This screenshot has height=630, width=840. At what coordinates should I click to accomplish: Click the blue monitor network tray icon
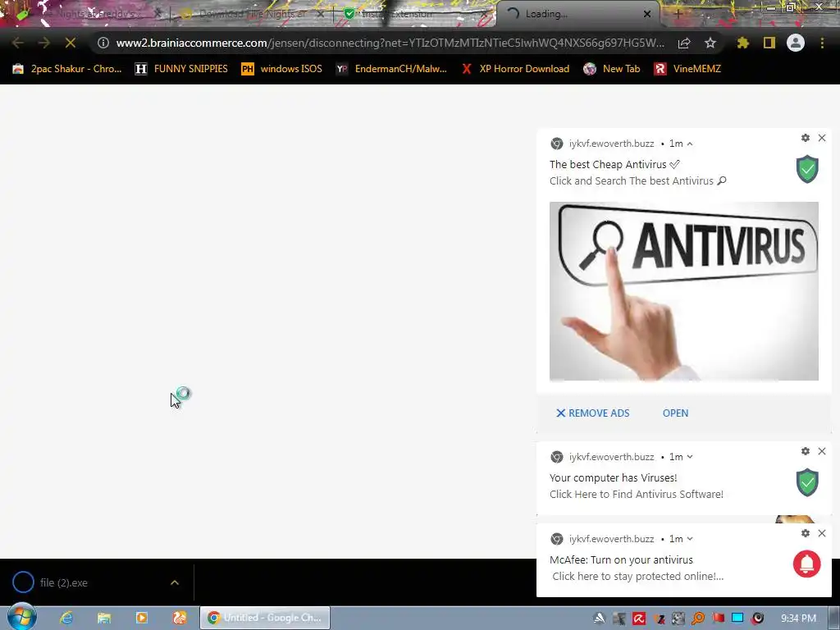click(737, 619)
